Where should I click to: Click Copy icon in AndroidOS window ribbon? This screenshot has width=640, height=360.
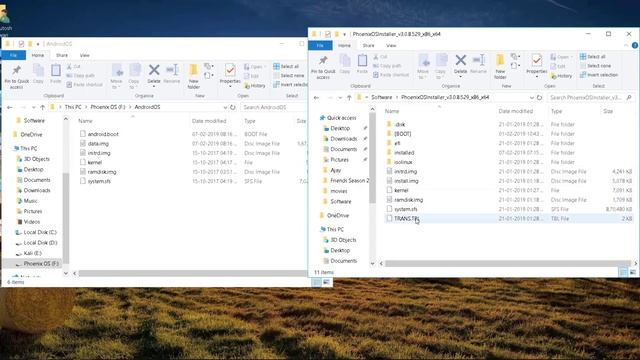[x=38, y=71]
